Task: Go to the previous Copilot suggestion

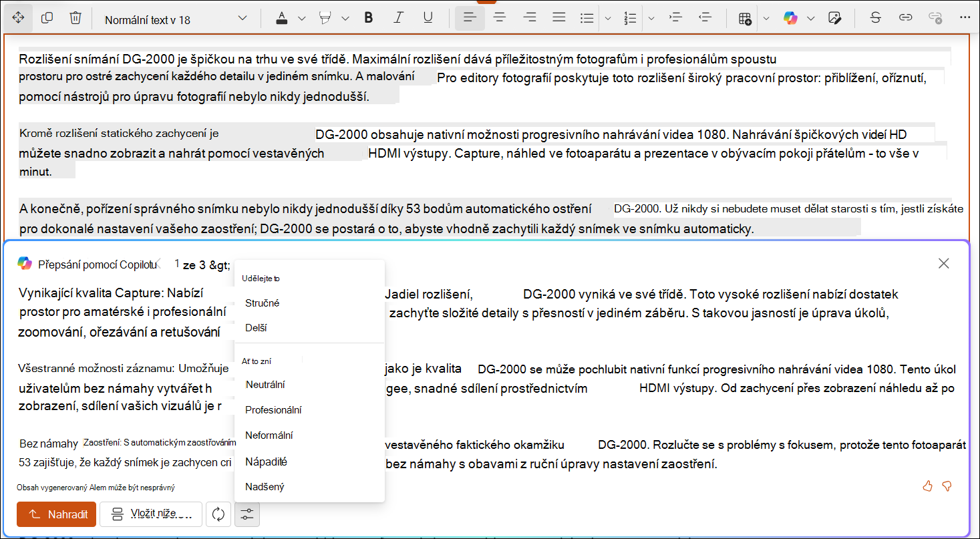Action: 159,264
